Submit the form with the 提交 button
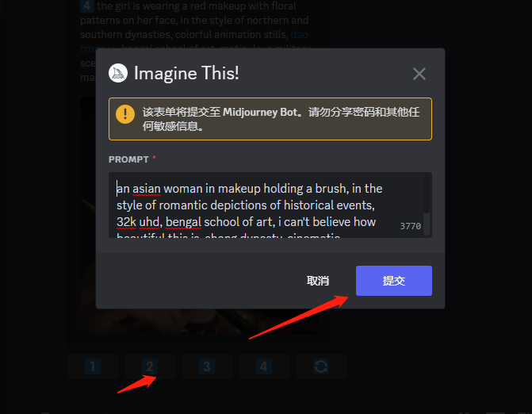Image resolution: width=532 pixels, height=414 pixels. (x=393, y=281)
